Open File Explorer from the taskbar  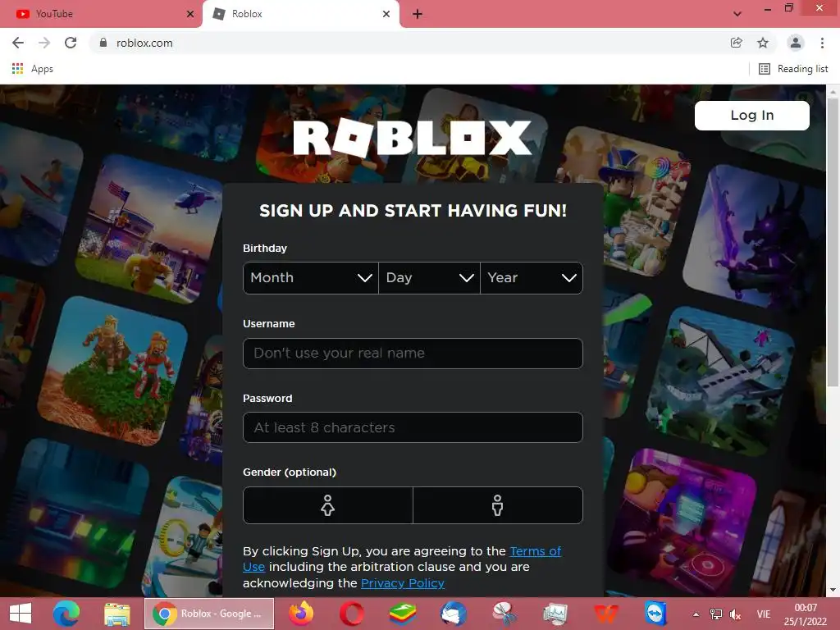(x=116, y=614)
